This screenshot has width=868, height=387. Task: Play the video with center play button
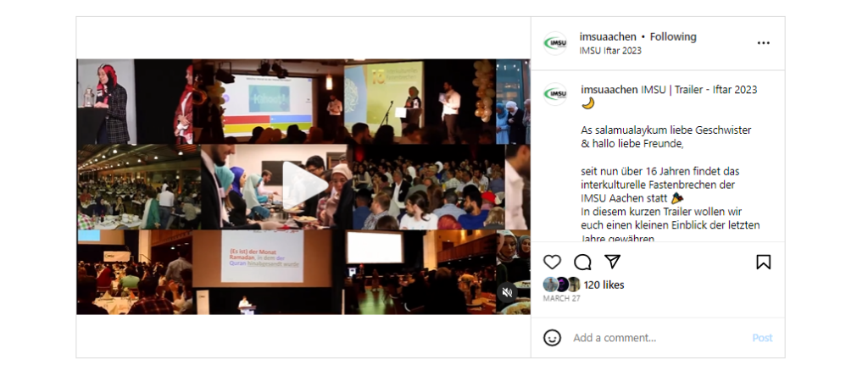304,186
